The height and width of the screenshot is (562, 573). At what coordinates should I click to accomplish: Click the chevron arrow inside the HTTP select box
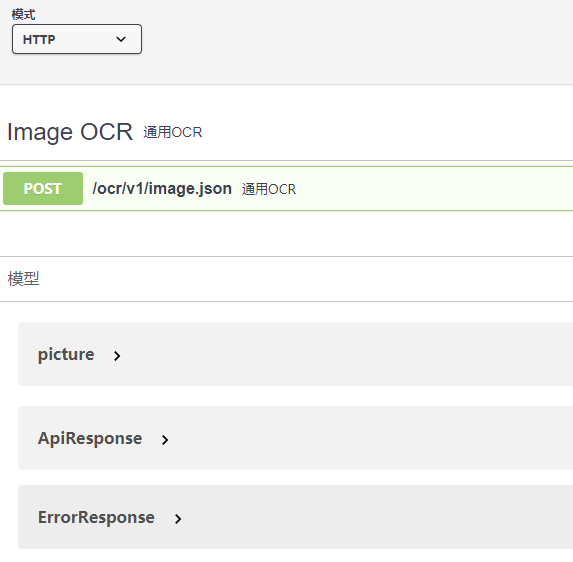click(x=121, y=39)
